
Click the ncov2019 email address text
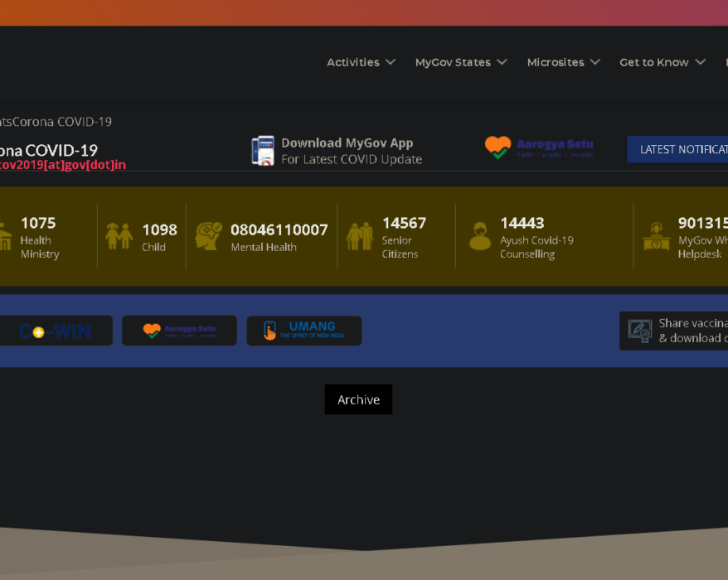(63, 165)
